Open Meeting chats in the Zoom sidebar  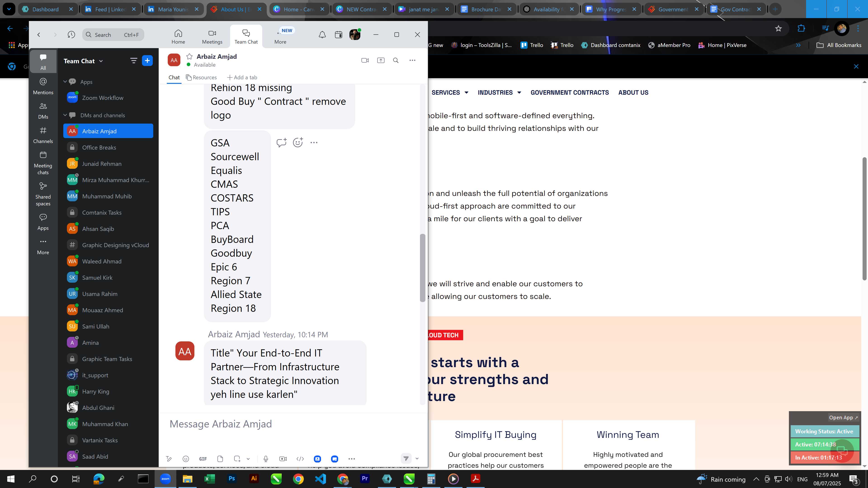coord(43,163)
